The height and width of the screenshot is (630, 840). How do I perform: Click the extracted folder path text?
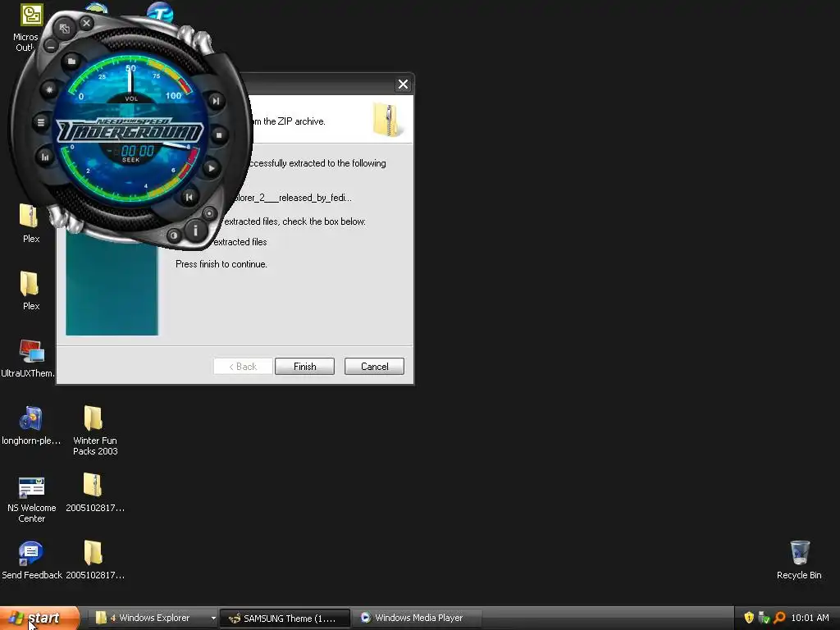pyautogui.click(x=291, y=198)
